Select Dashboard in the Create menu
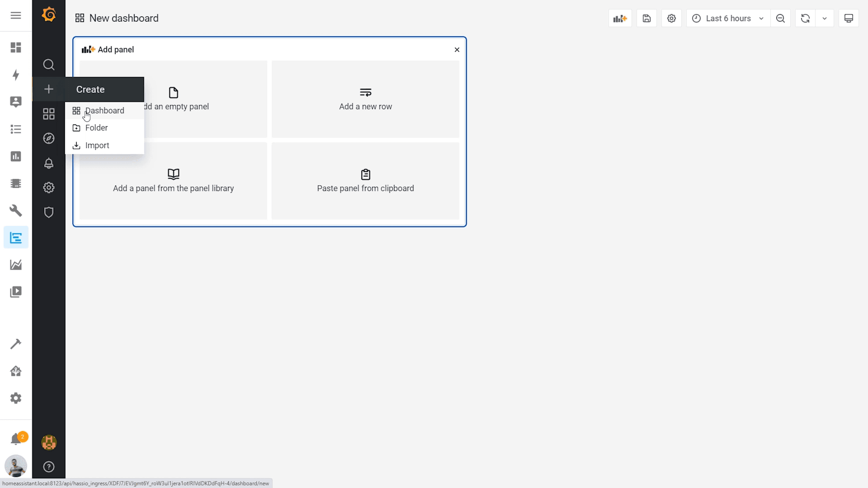 (x=104, y=110)
